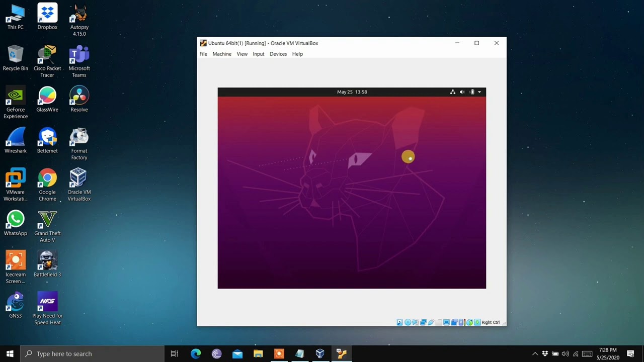The image size is (644, 362).
Task: Select the Cisco Packet Tracer desktop shortcut
Action: 47,61
